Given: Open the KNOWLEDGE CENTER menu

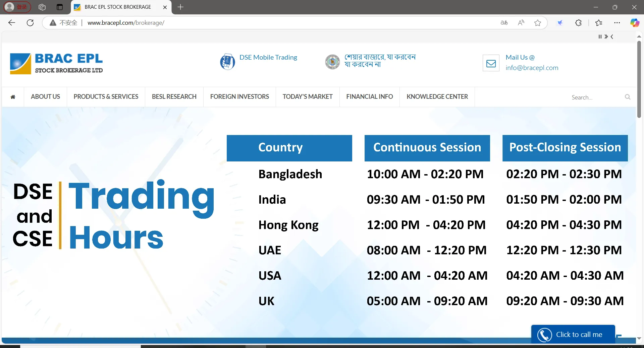Looking at the screenshot, I should coord(437,97).
